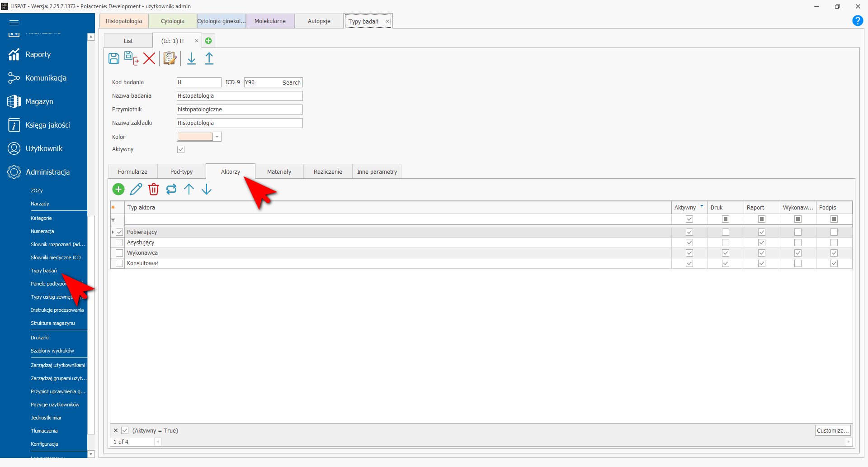Screen dimensions: 868x467
Task: Open the Kolor dropdown arrow
Action: coord(217,137)
